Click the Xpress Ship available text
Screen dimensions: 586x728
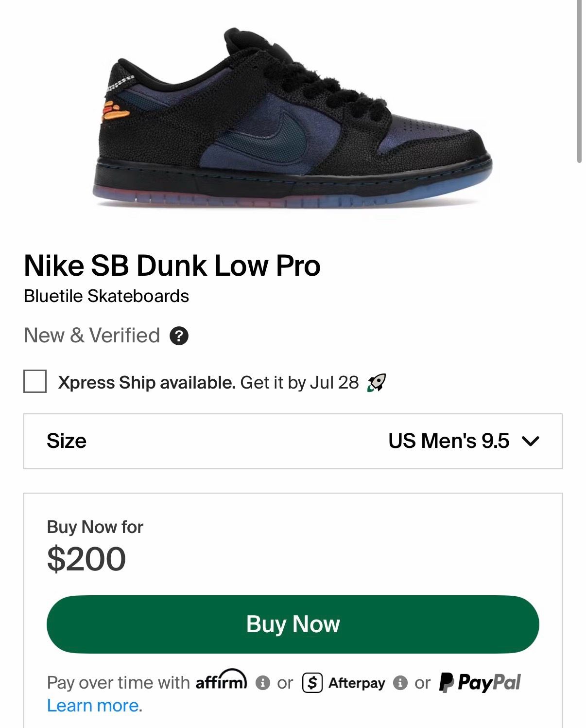(147, 383)
